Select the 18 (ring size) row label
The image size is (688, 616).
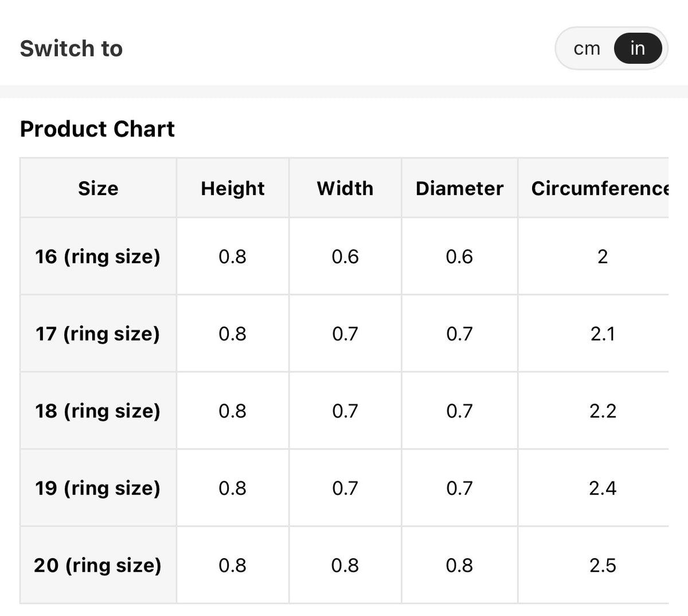point(98,411)
